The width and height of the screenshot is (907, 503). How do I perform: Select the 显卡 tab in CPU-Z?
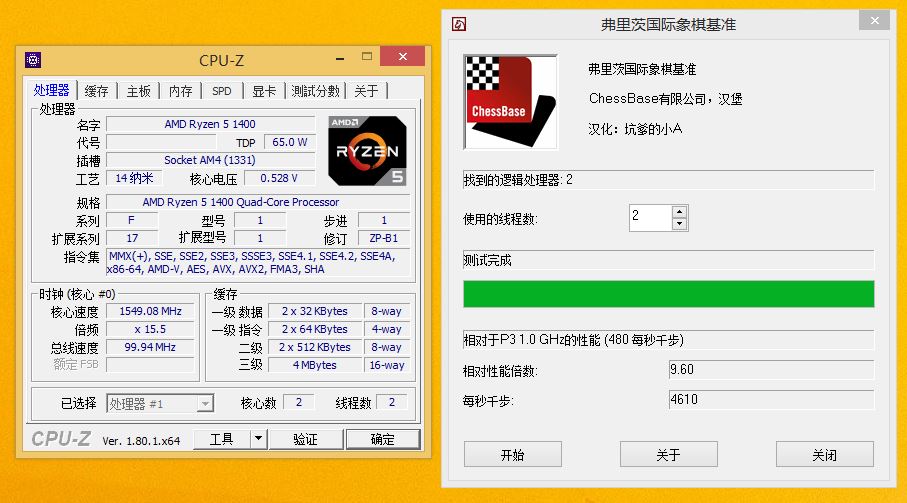(x=264, y=91)
